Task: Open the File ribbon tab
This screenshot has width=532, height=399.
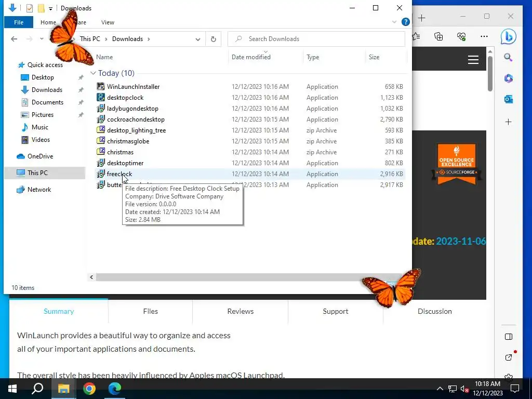Action: click(x=19, y=22)
